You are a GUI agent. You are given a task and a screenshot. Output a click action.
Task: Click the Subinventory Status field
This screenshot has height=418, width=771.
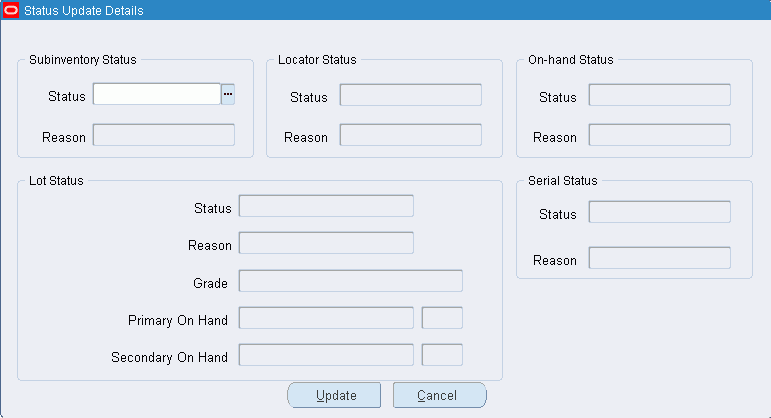157,94
